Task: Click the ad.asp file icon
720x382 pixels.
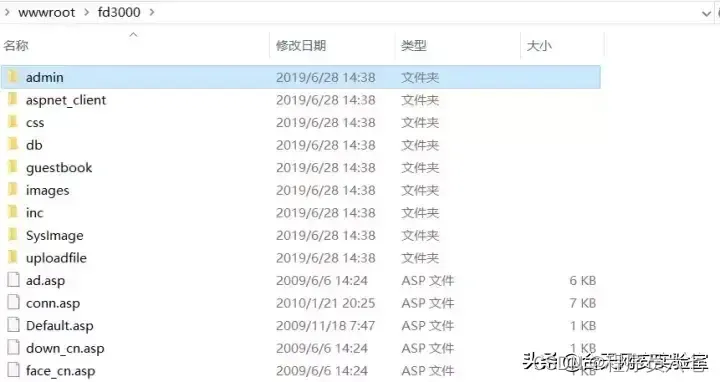Action: click(x=13, y=280)
